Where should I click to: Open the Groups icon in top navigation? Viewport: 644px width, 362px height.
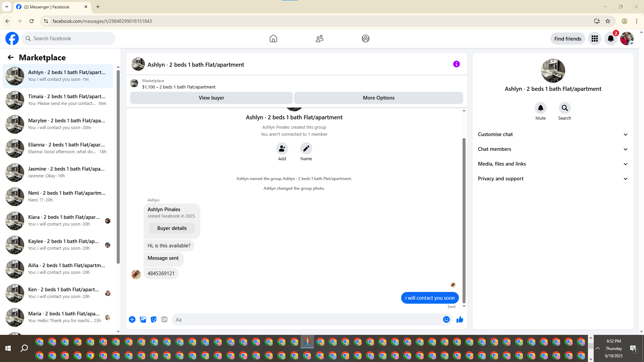click(366, 39)
